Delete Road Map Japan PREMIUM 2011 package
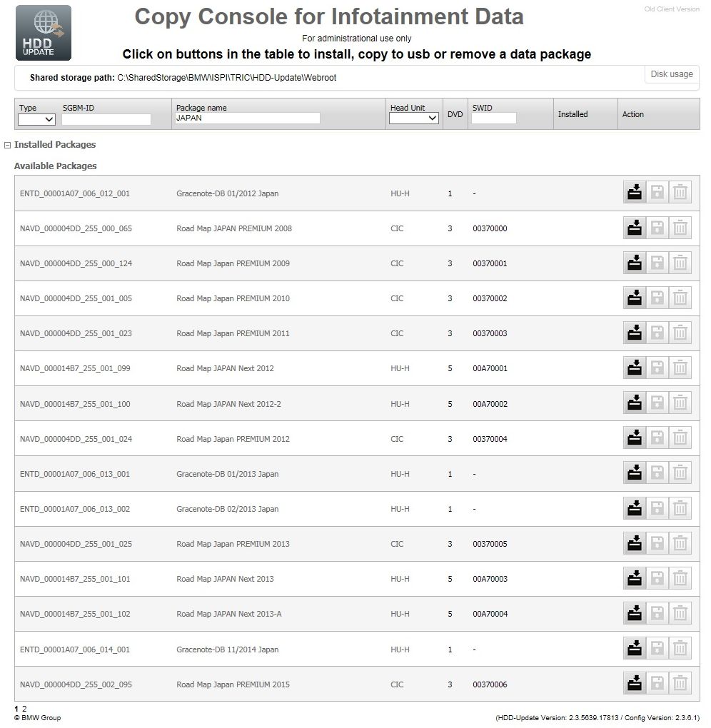Screen dimensions: 711x728 click(680, 333)
